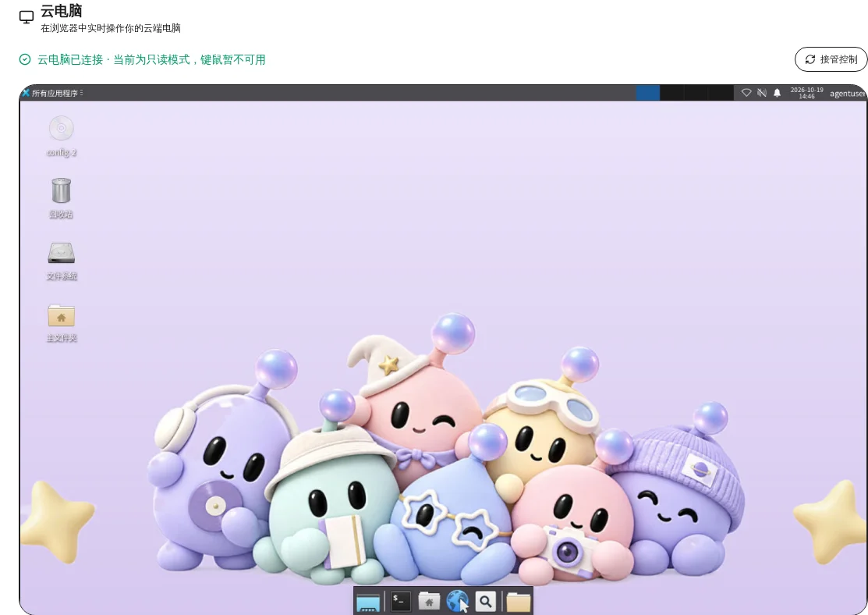
Task: Launch the web browser globe icon
Action: coord(457,601)
